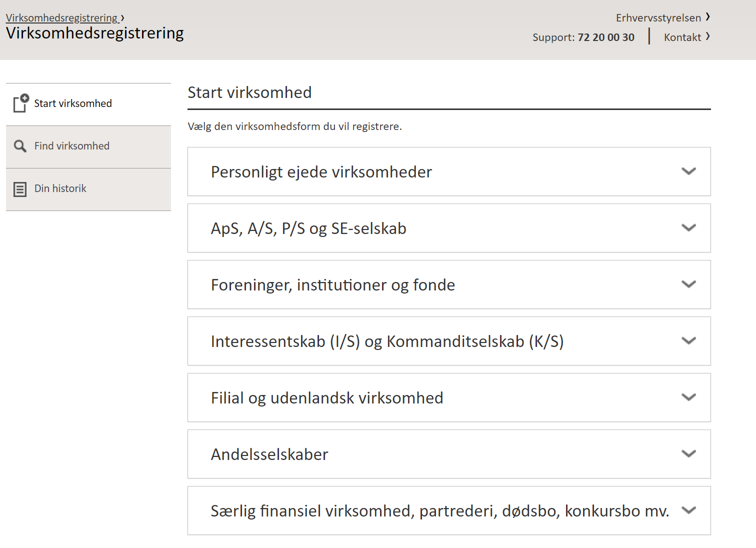
Task: Expand Særlig finansiel virksomhed section
Action: pyautogui.click(x=689, y=510)
